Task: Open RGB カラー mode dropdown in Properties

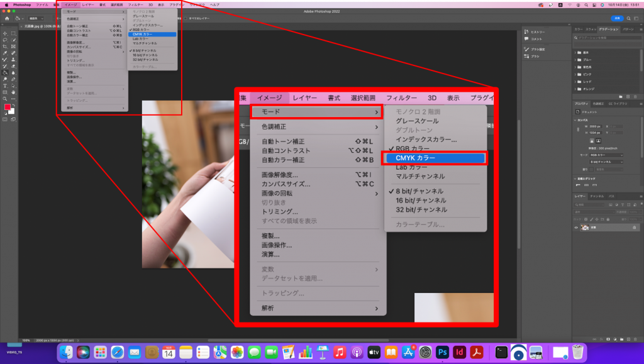Action: click(606, 155)
